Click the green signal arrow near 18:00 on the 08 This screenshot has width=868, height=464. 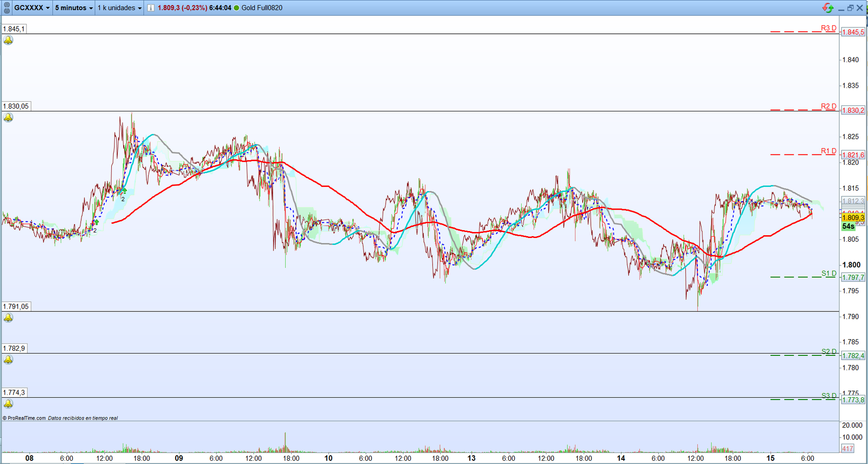(x=124, y=190)
